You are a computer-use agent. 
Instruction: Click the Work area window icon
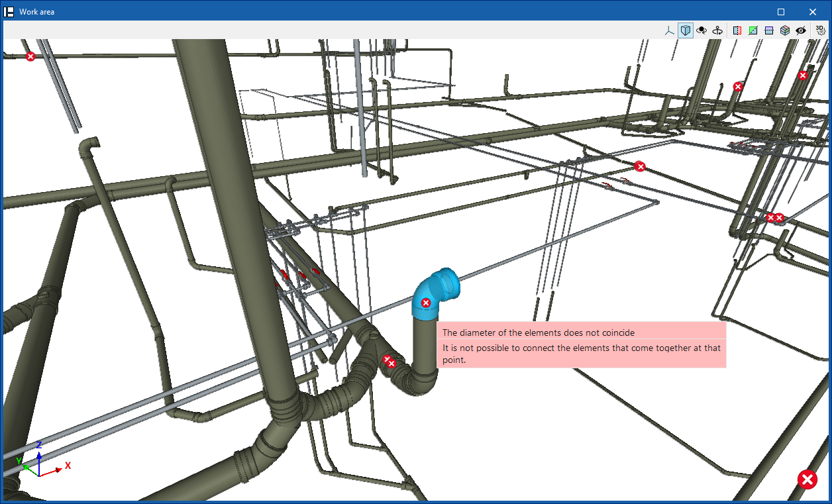[9, 11]
